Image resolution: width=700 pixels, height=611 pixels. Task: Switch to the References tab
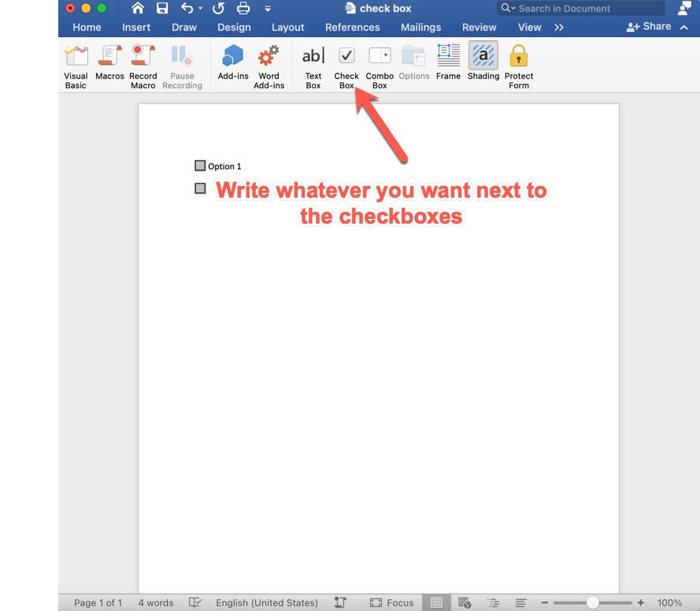coord(352,28)
